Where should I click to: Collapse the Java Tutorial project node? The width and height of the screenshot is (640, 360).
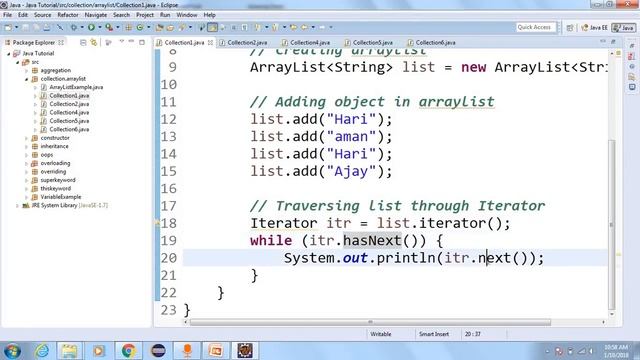click(9, 53)
